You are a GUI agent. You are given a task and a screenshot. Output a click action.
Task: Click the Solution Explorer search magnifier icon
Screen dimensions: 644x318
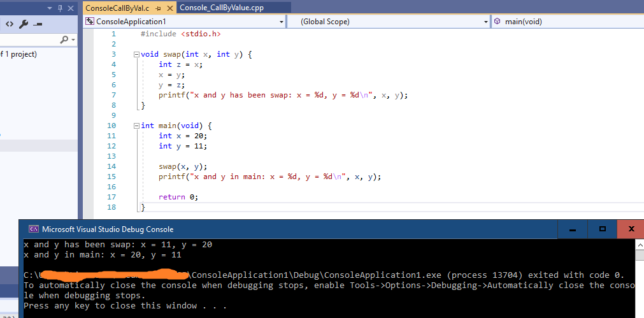[x=64, y=40]
